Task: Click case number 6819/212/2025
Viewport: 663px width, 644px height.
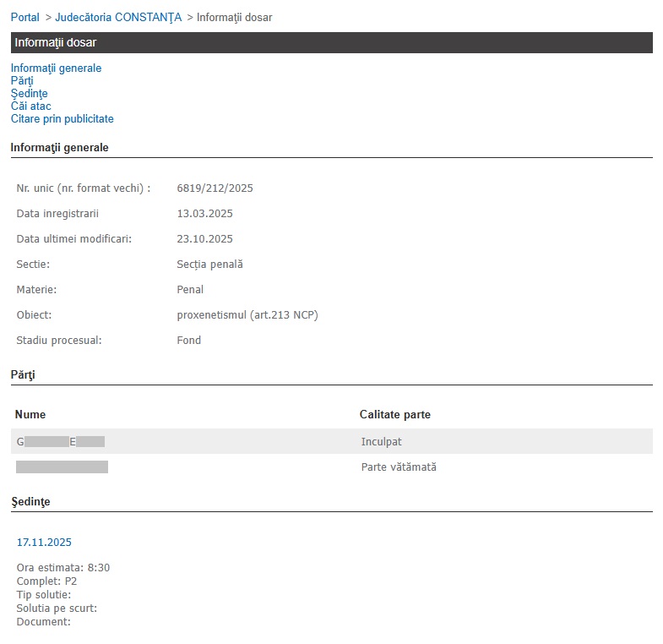Action: 215,188
